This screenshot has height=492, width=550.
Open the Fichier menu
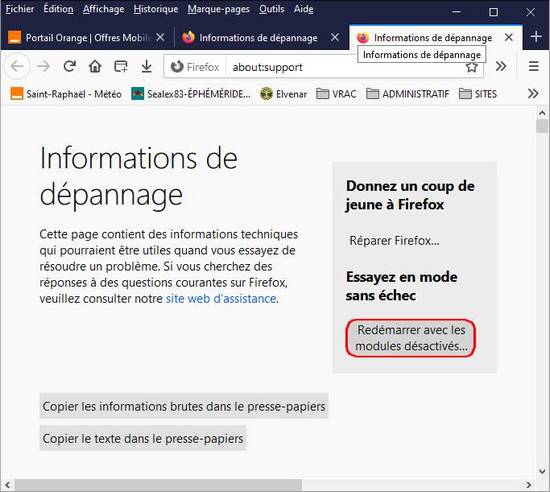(20, 9)
